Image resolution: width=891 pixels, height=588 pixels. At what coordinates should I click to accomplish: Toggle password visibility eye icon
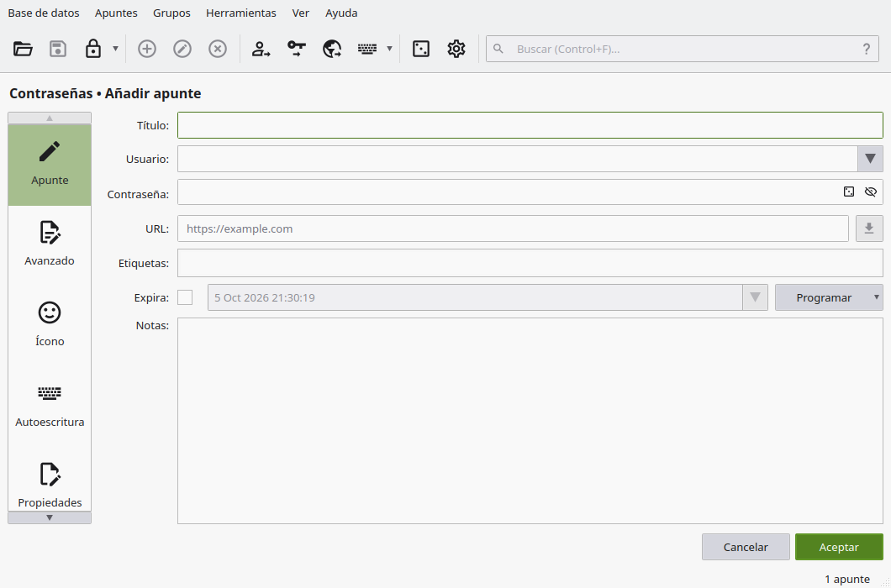(x=871, y=192)
